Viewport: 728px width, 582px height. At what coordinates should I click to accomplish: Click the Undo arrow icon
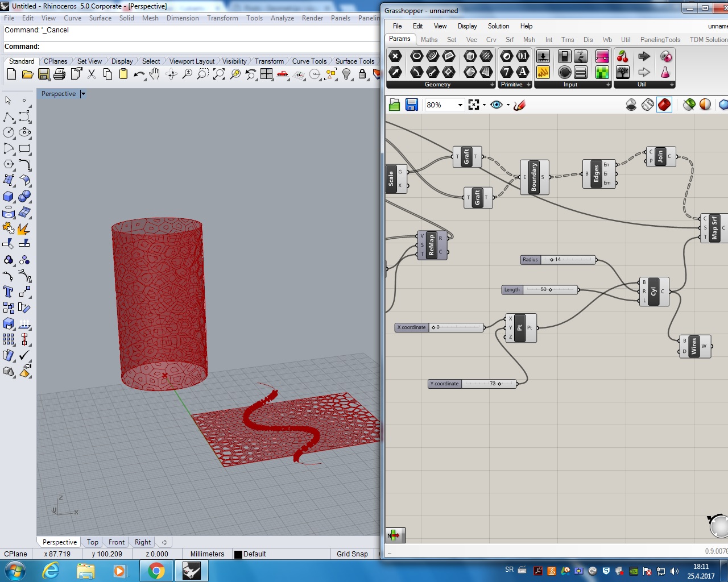(x=139, y=74)
